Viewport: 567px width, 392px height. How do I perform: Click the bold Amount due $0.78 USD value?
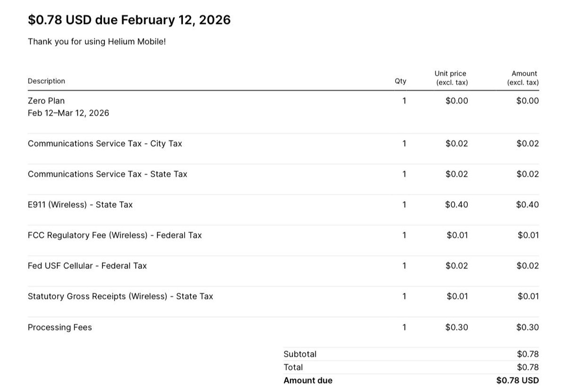517,380
